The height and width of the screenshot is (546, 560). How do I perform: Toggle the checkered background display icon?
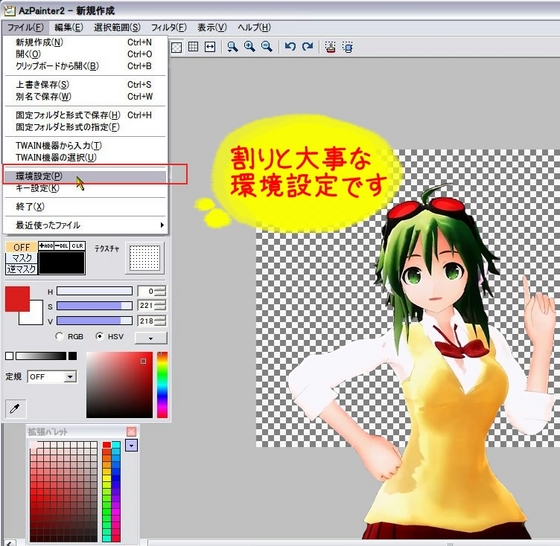[x=176, y=47]
